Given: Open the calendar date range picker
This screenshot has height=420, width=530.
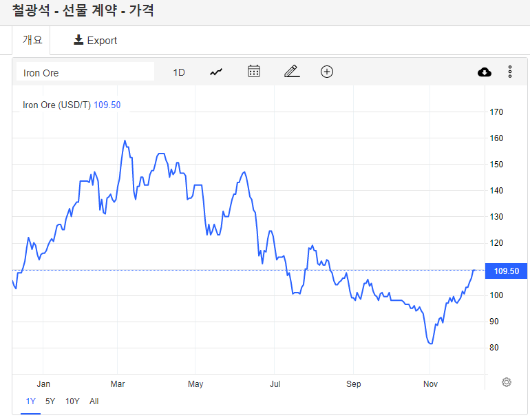Looking at the screenshot, I should (x=254, y=72).
